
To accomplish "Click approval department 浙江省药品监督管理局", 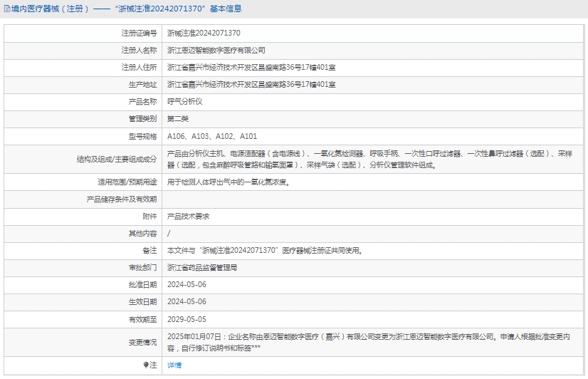I will click(x=202, y=267).
